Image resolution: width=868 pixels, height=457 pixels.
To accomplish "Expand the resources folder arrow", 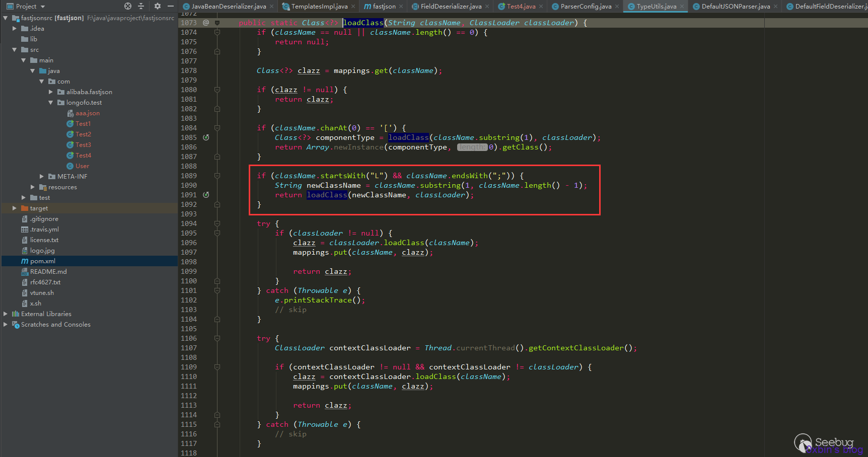I will click(x=33, y=187).
